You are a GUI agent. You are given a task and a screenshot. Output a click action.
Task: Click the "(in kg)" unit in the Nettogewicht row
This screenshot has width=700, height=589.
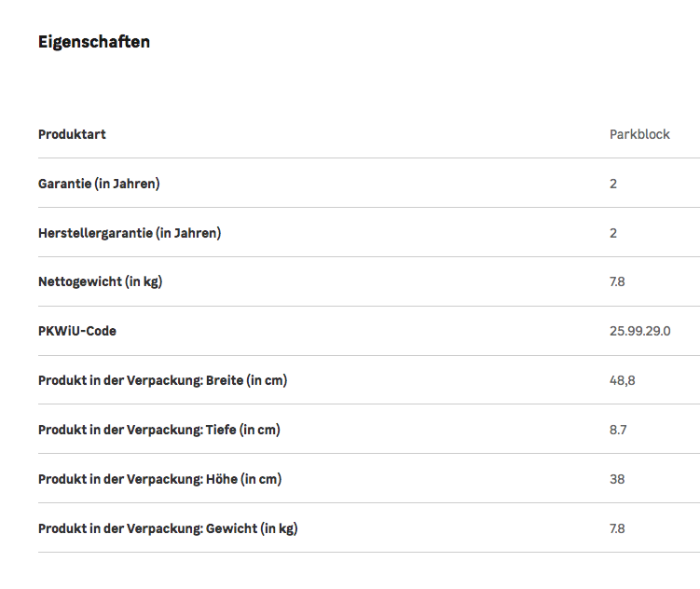[145, 281]
